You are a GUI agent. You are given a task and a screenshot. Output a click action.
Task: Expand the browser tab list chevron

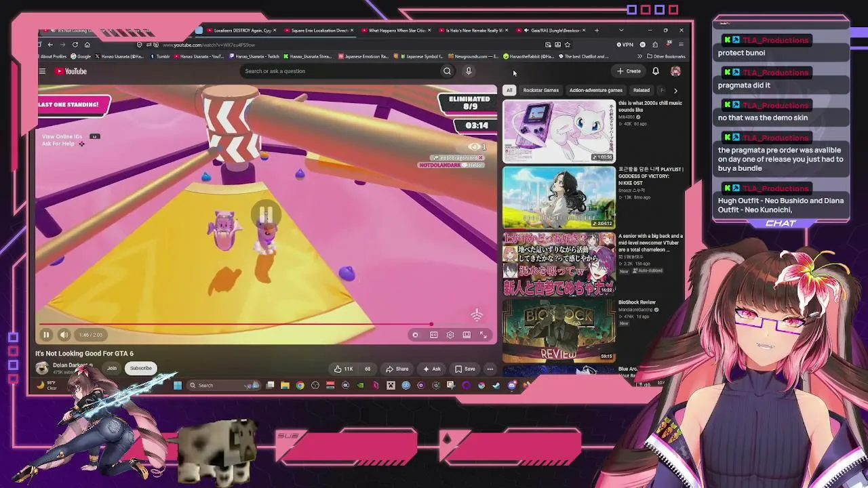(x=621, y=30)
